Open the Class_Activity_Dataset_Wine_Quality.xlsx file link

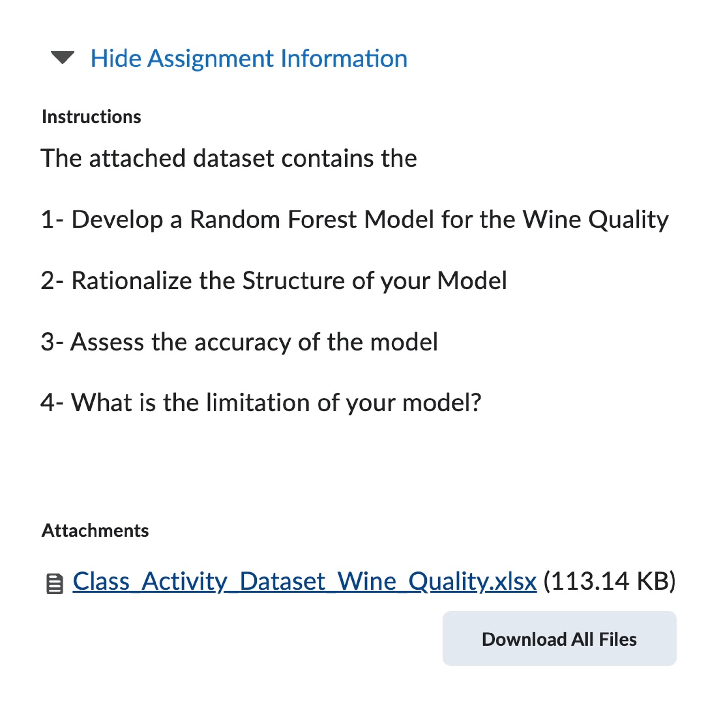pyautogui.click(x=304, y=581)
